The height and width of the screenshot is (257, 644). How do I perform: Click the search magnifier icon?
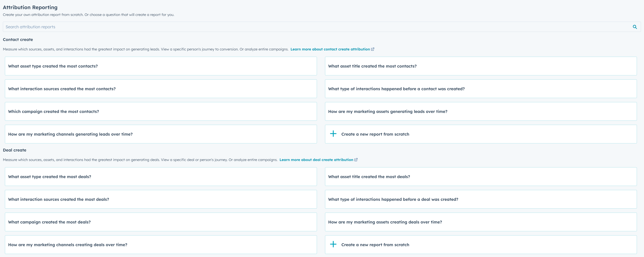pyautogui.click(x=635, y=27)
